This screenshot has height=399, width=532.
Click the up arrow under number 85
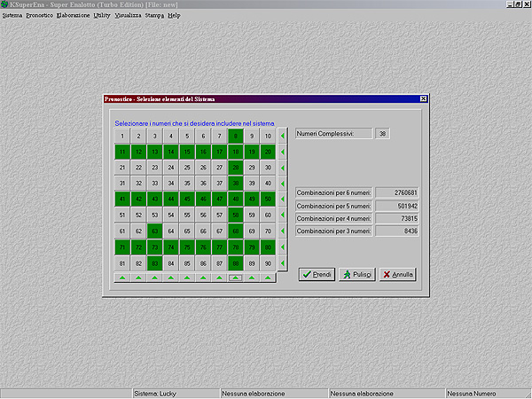coord(187,278)
